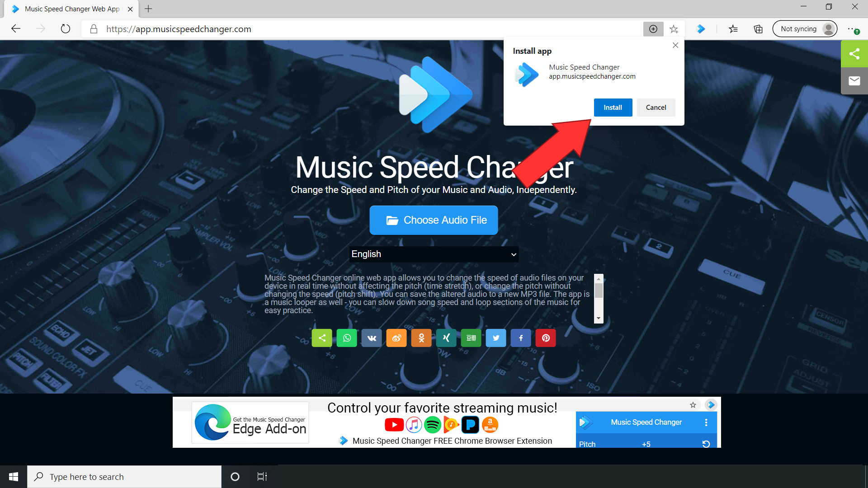Click the Edge browser favorites star icon
The height and width of the screenshot is (488, 868).
coord(674,28)
